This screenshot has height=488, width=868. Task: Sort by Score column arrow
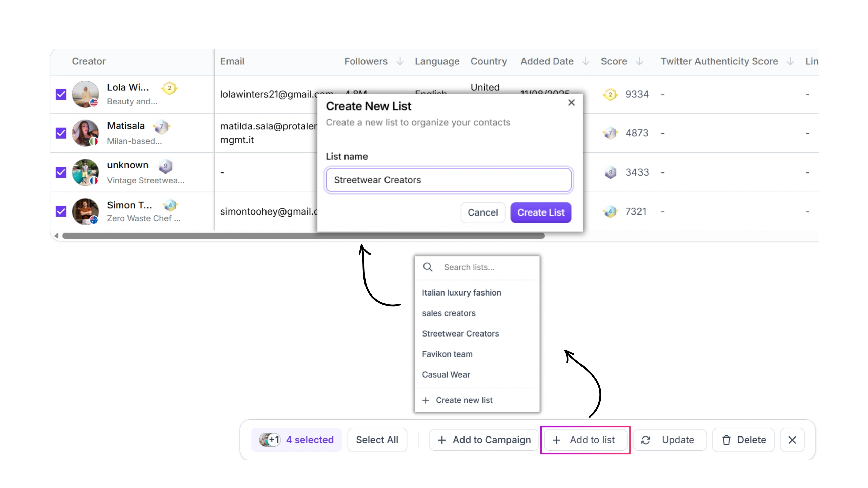point(639,61)
